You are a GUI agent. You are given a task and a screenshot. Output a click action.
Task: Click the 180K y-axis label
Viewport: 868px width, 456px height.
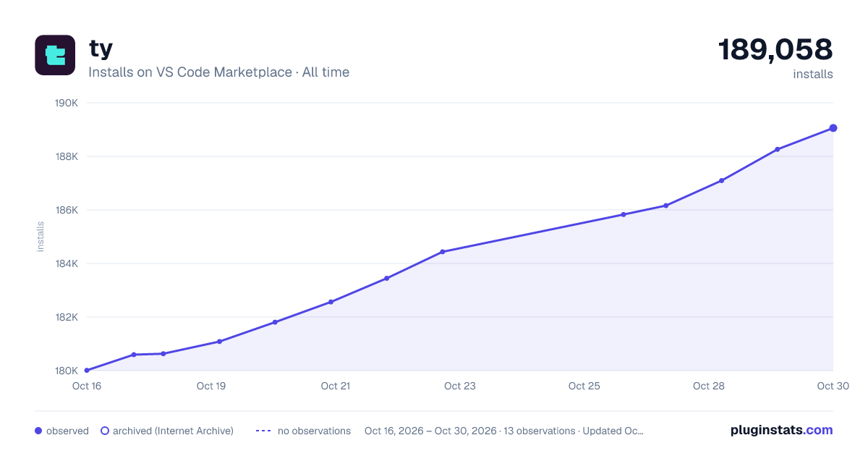[x=67, y=371]
